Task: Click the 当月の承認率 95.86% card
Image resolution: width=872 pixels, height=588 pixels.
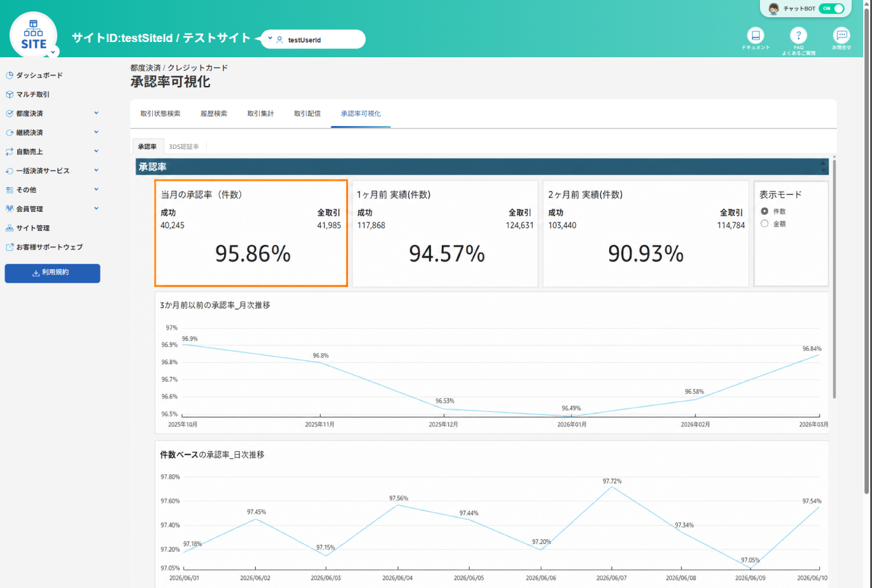Action: pyautogui.click(x=251, y=234)
